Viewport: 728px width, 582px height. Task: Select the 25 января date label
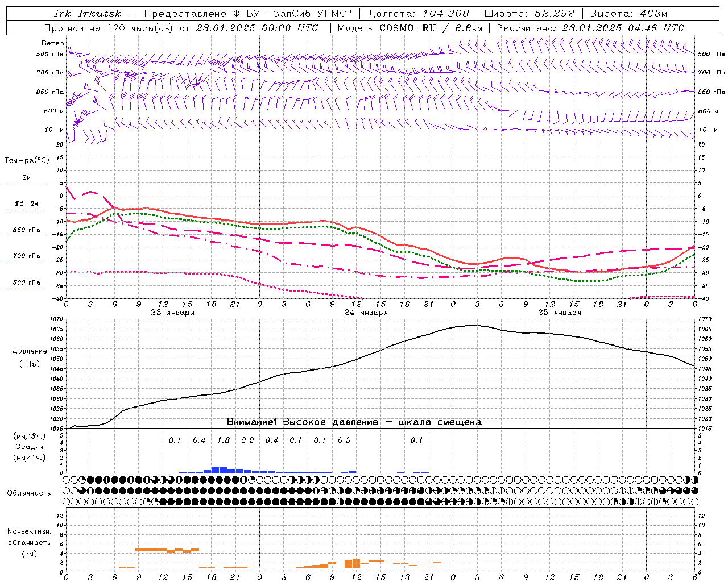tap(560, 312)
